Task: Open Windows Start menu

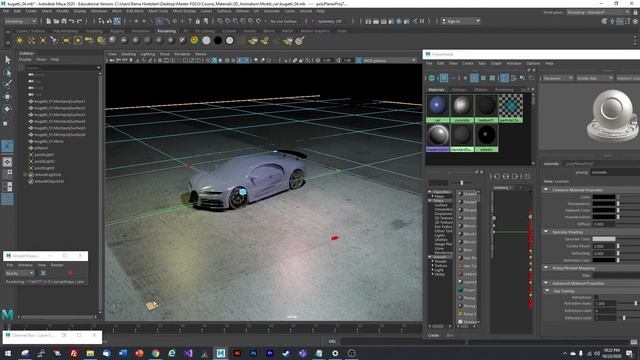Action: point(8,353)
